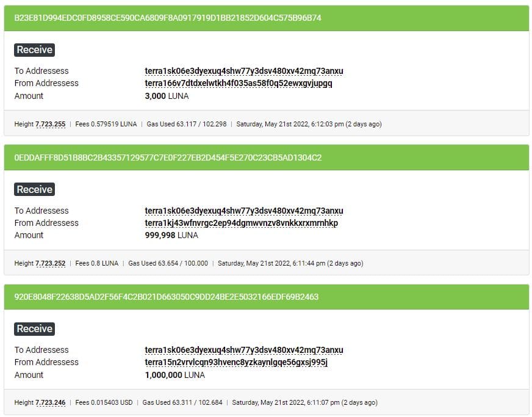Click Receive badge in first transaction
The width and height of the screenshot is (532, 417).
tap(34, 50)
